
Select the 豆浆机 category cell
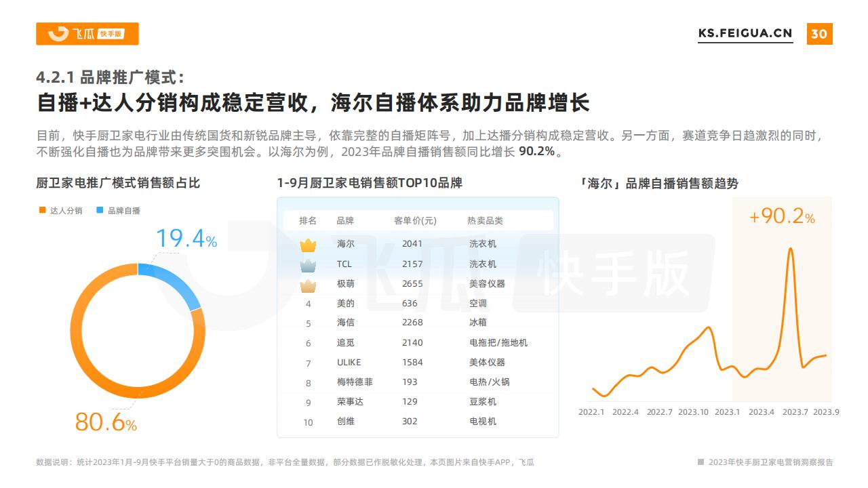[483, 402]
